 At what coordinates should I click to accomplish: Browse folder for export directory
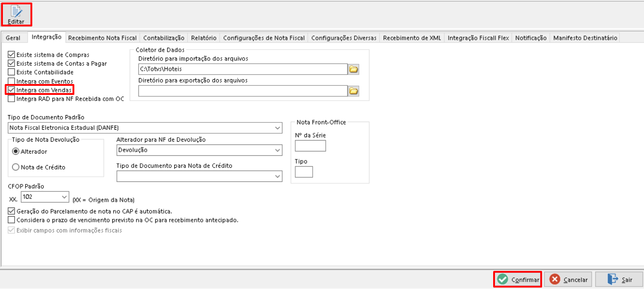point(354,91)
